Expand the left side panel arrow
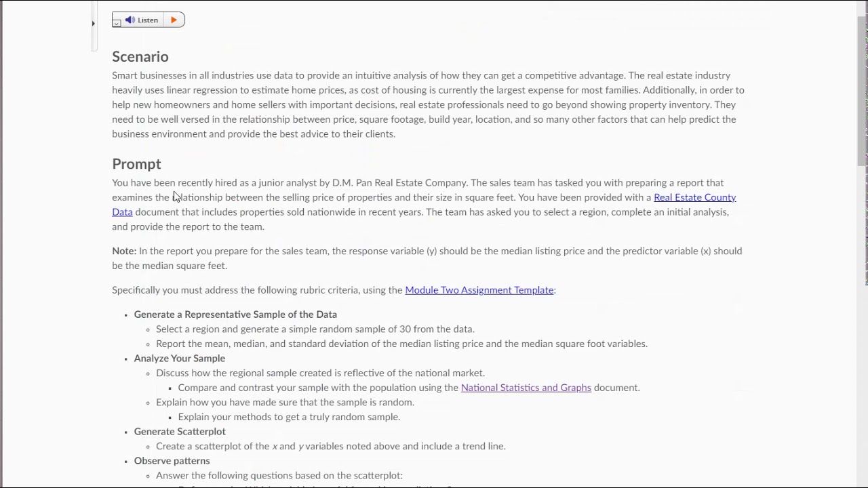This screenshot has width=868, height=488. (x=94, y=24)
